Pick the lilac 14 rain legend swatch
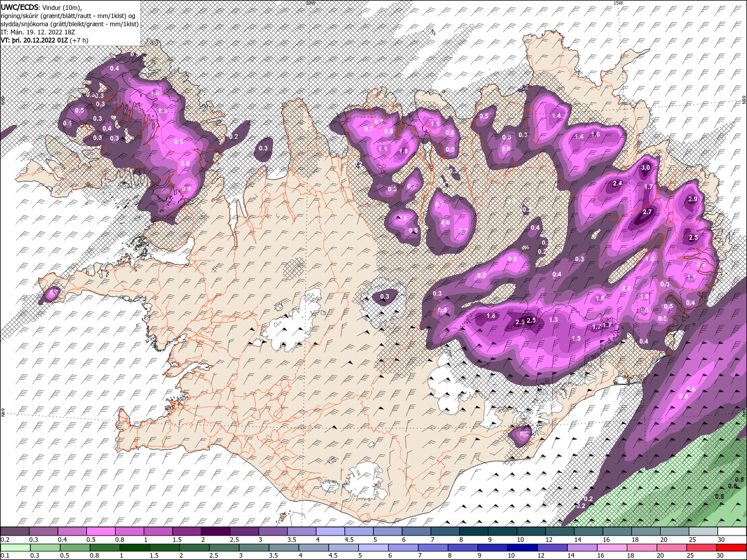This screenshot has width=747, height=560. [582, 548]
